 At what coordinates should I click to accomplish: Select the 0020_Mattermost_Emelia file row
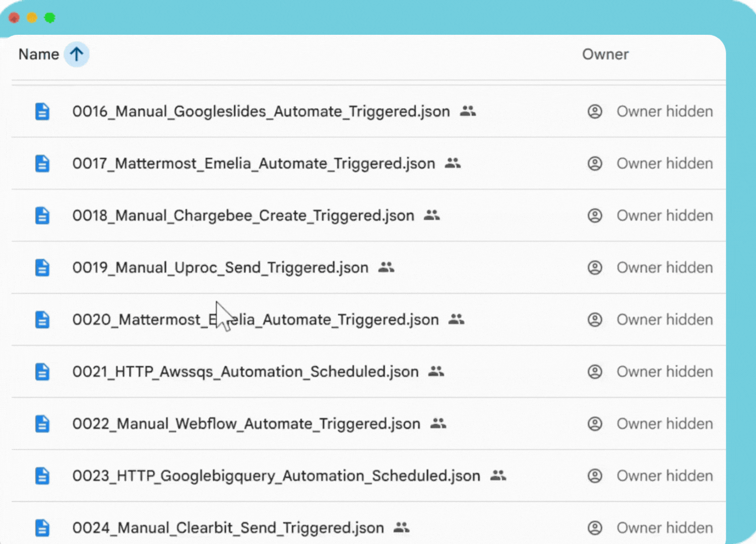[x=255, y=319]
